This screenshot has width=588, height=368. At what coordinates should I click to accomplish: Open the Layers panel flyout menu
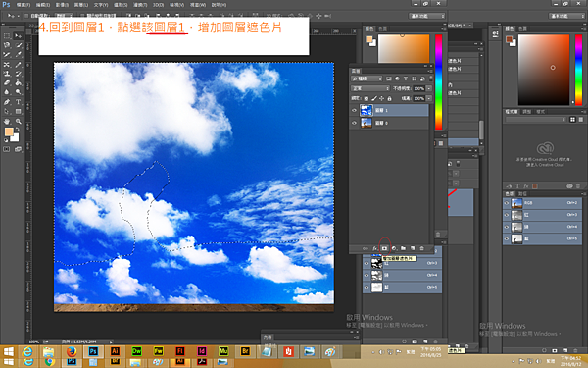(430, 71)
